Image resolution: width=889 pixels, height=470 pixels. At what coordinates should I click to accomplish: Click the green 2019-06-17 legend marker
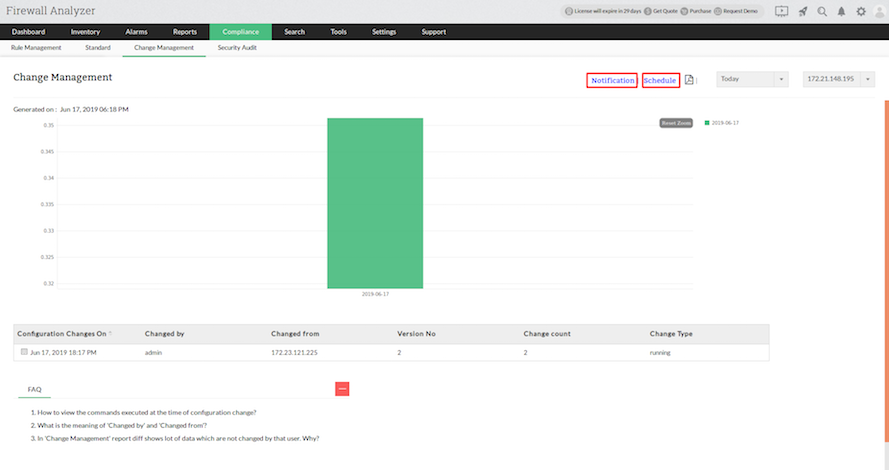(x=706, y=122)
